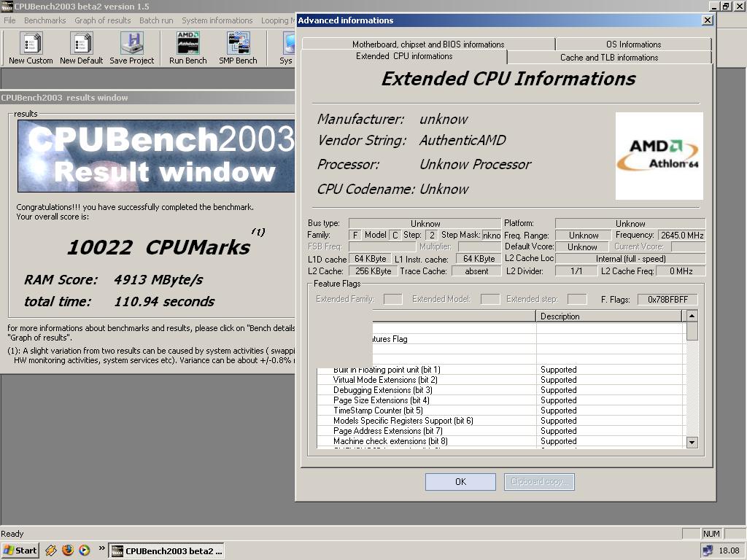Click the NUM indicator in the status bar

(711, 534)
